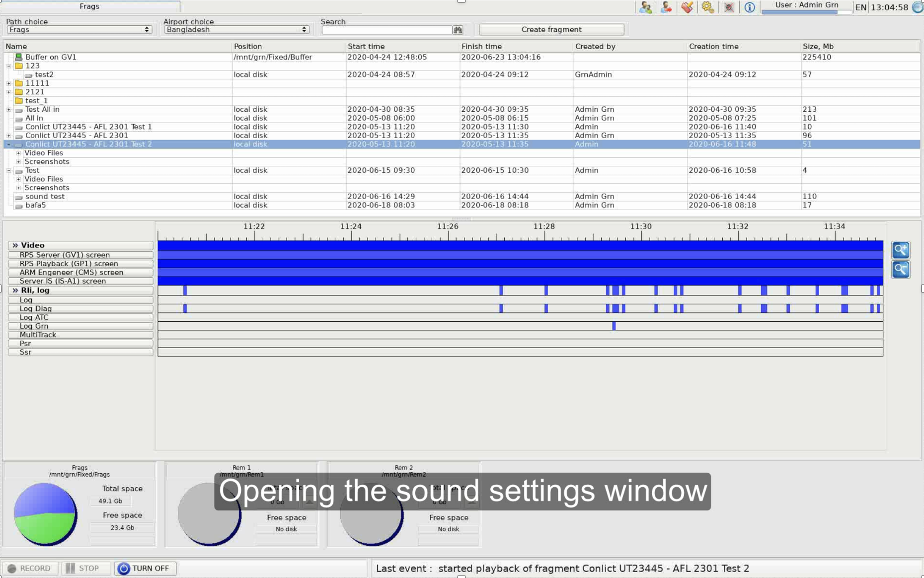This screenshot has height=578, width=924.
Task: Open the Airport choice dropdown
Action: tap(236, 30)
